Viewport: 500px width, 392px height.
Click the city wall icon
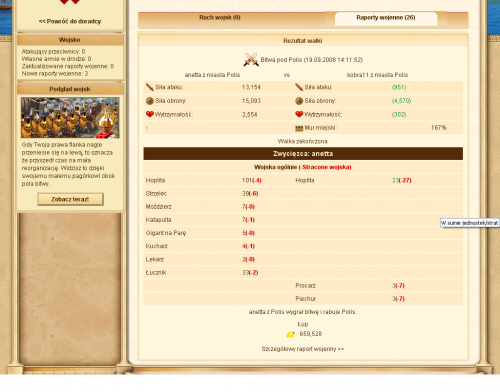click(x=299, y=128)
